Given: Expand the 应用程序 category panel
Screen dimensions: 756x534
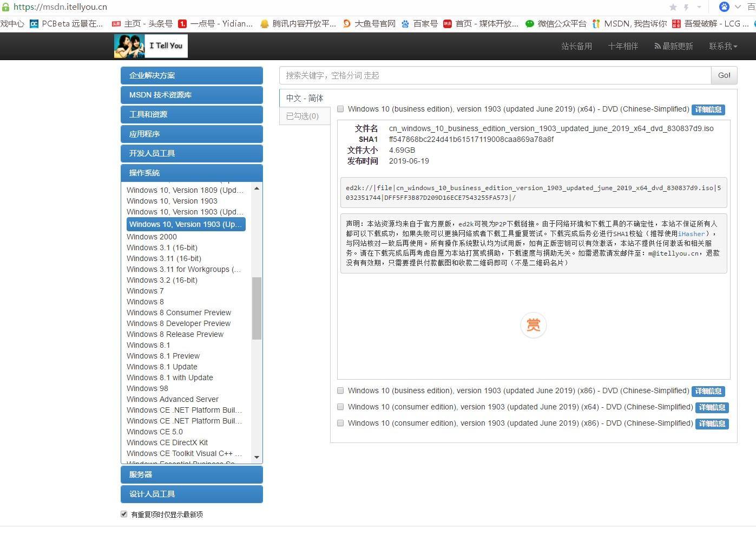Looking at the screenshot, I should (x=192, y=134).
